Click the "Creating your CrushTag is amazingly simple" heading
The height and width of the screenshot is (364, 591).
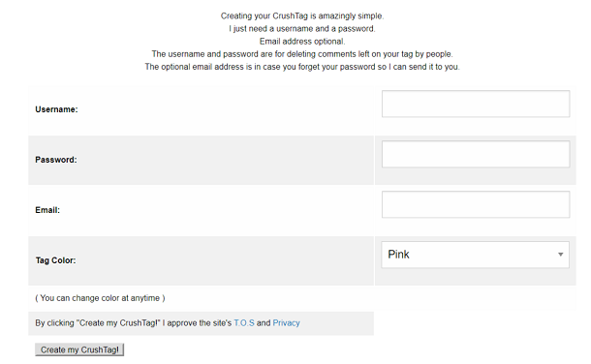pyautogui.click(x=302, y=16)
